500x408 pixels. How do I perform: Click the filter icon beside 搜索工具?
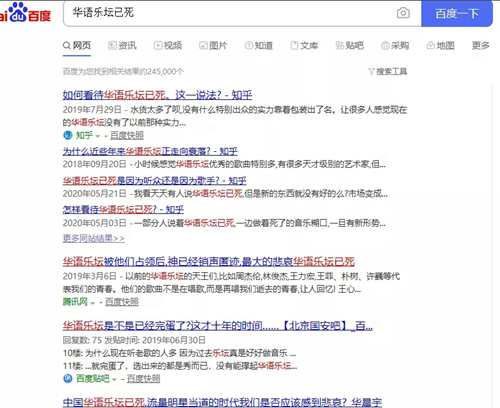(x=371, y=71)
